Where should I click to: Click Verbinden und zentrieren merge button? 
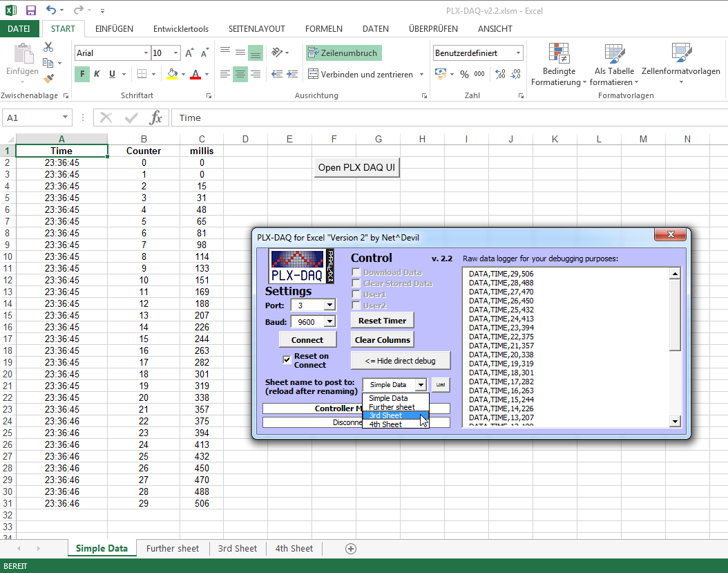[x=361, y=75]
